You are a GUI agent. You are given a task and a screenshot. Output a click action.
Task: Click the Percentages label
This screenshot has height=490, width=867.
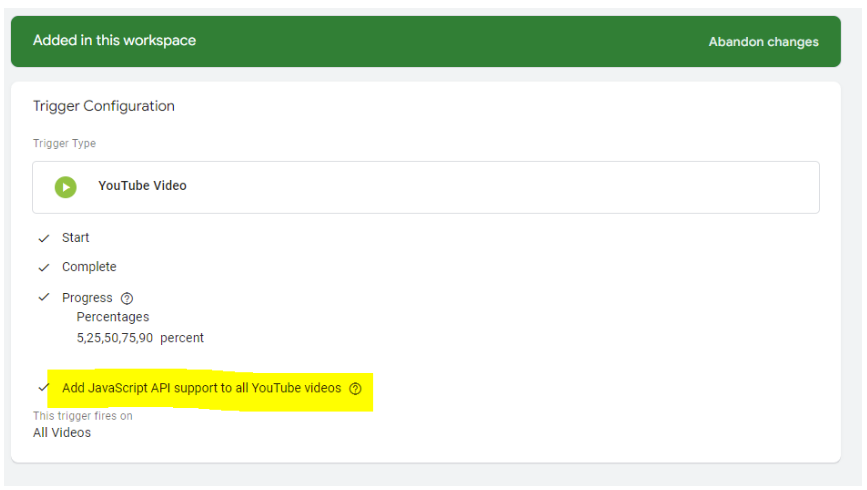(113, 317)
